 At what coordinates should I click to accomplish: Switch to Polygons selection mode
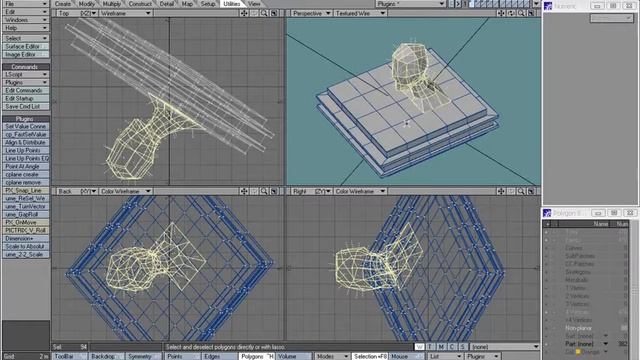tap(257, 356)
